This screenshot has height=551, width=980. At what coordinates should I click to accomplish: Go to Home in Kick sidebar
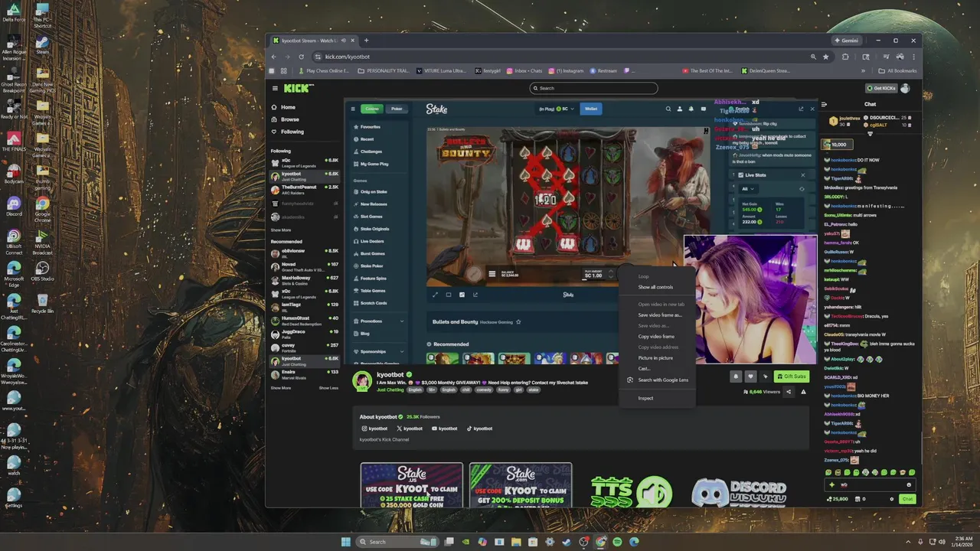[x=288, y=107]
